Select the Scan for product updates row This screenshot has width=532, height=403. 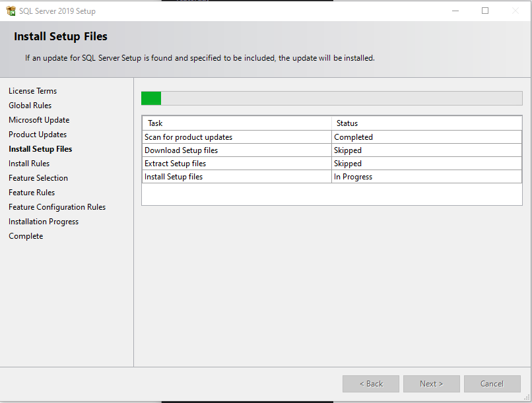(189, 137)
